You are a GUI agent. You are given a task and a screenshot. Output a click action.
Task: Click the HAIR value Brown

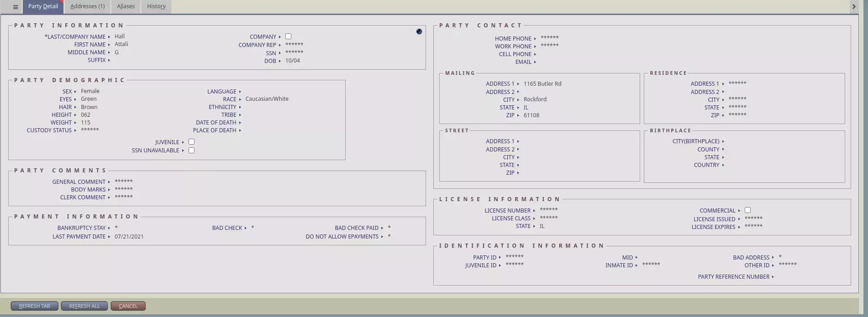89,107
